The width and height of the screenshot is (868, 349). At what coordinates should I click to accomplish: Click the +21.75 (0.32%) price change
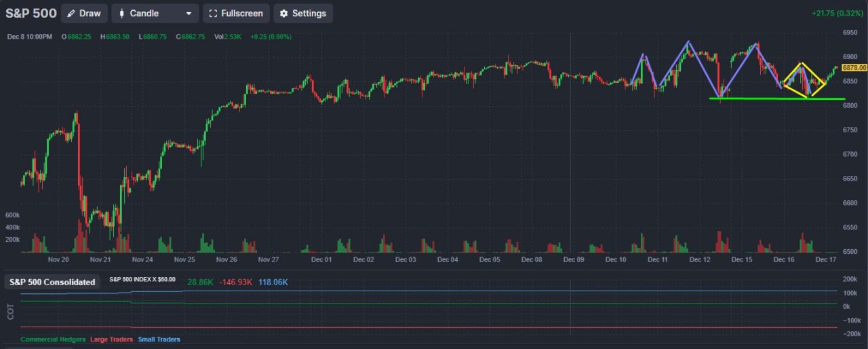click(x=837, y=14)
